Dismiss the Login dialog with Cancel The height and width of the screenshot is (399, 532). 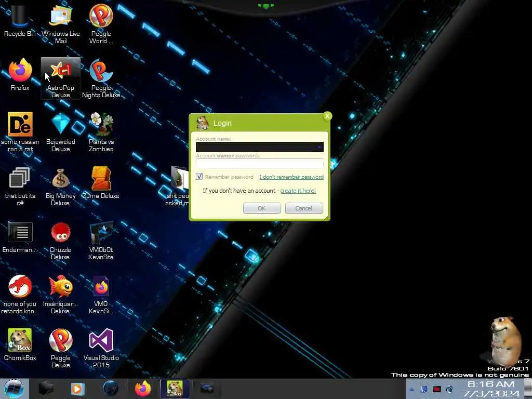pyautogui.click(x=304, y=208)
